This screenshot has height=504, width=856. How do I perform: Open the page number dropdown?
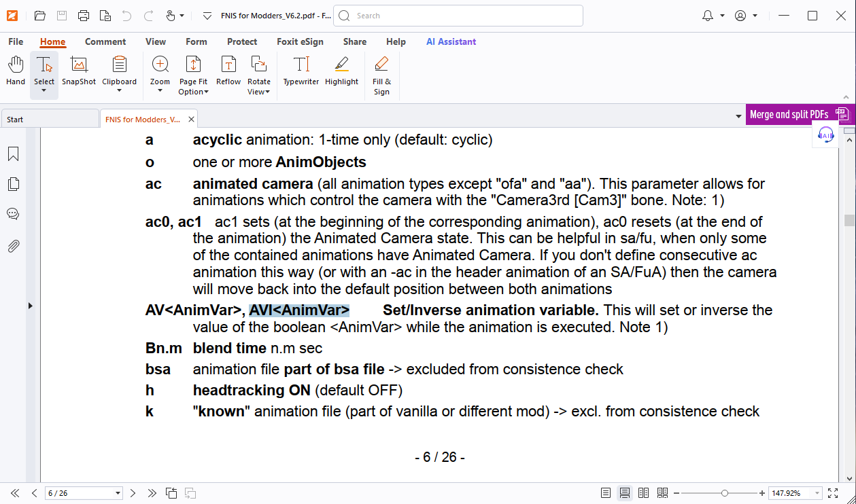[x=118, y=493]
